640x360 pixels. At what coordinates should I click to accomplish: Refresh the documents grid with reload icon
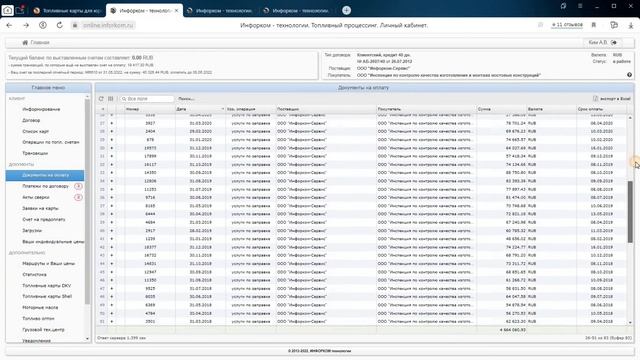coord(101,99)
